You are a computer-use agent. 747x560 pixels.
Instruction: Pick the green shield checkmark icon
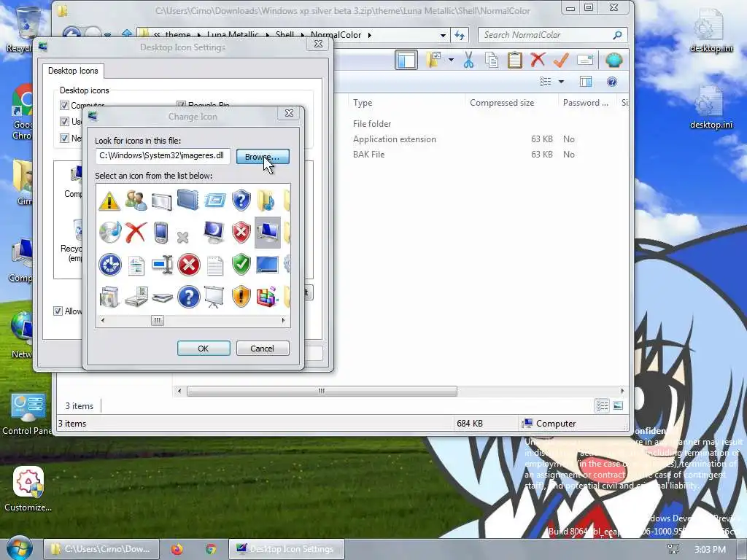(x=241, y=265)
